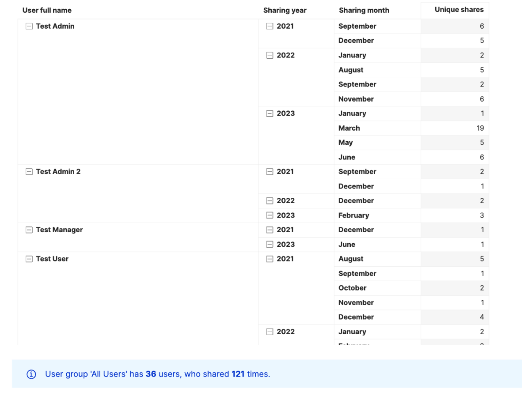Collapse year 2023 under Test Admin
Image resolution: width=532 pixels, height=400 pixels.
point(270,114)
